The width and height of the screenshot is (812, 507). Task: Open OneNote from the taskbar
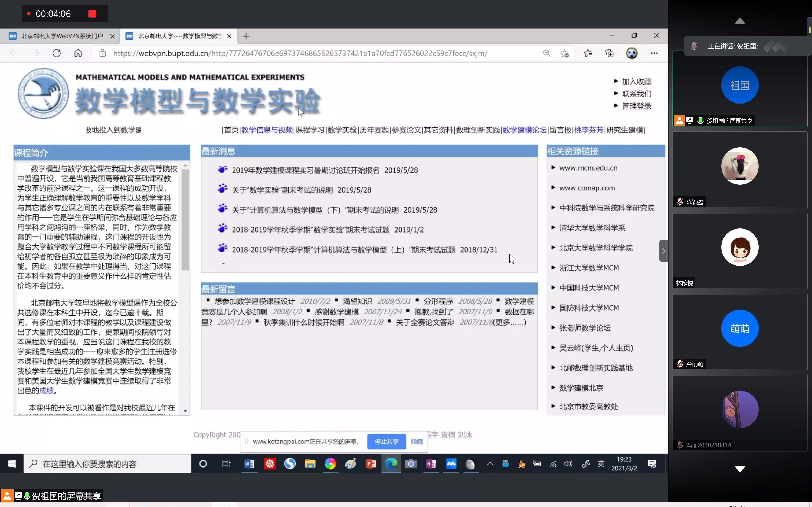click(x=431, y=464)
